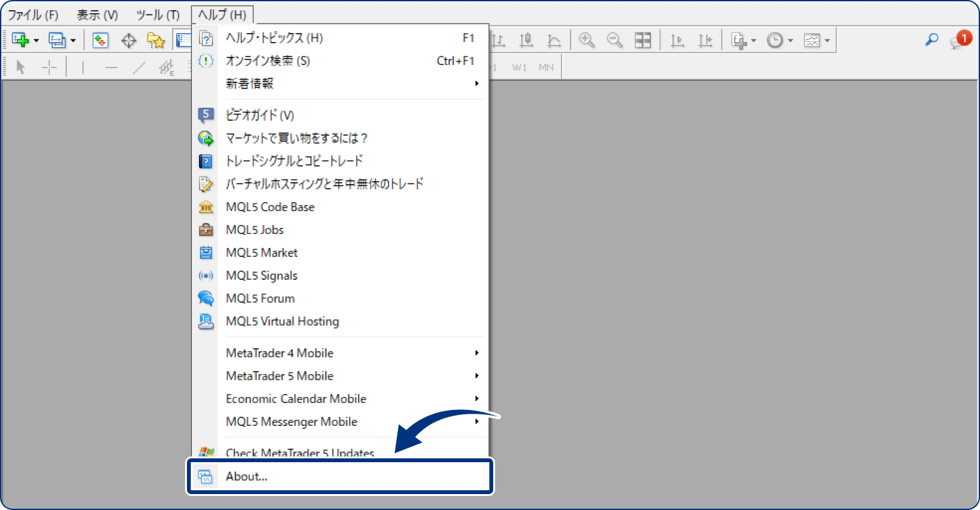This screenshot has height=510, width=980.
Task: Toggle the Market Watch window icon
Action: [100, 40]
